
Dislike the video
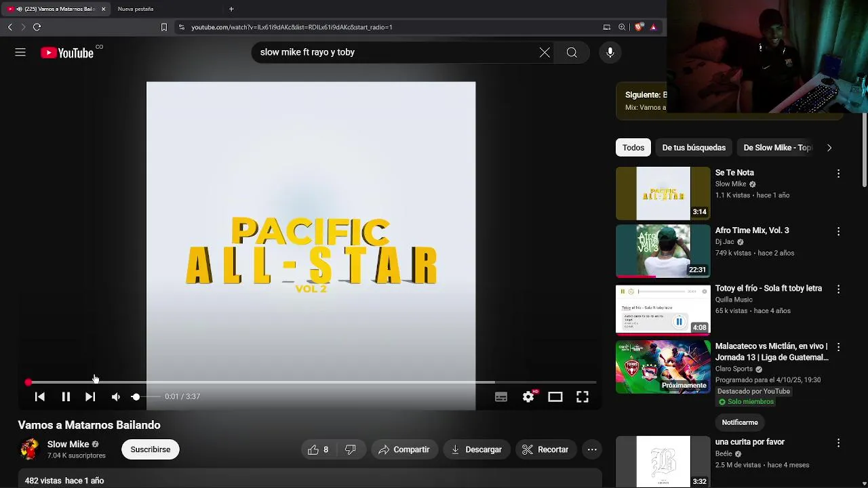[351, 449]
